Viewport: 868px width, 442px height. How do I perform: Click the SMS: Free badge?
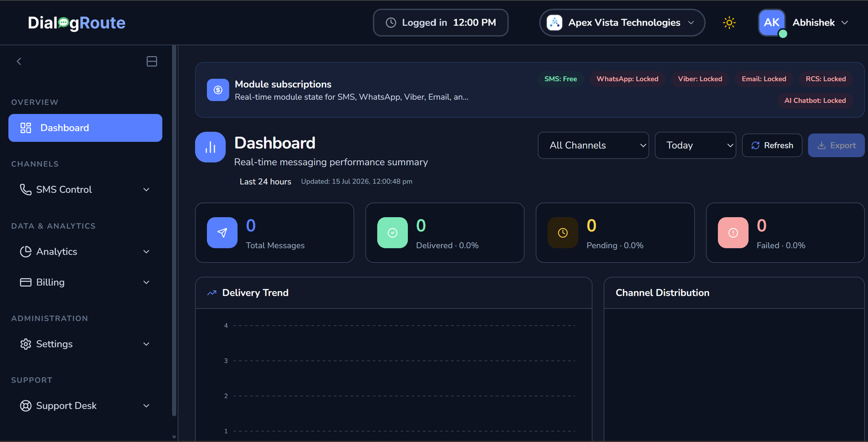tap(560, 79)
